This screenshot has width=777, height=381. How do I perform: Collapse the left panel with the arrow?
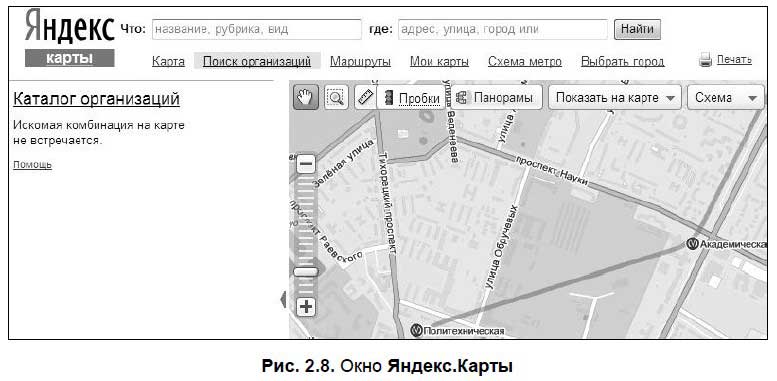[x=283, y=300]
